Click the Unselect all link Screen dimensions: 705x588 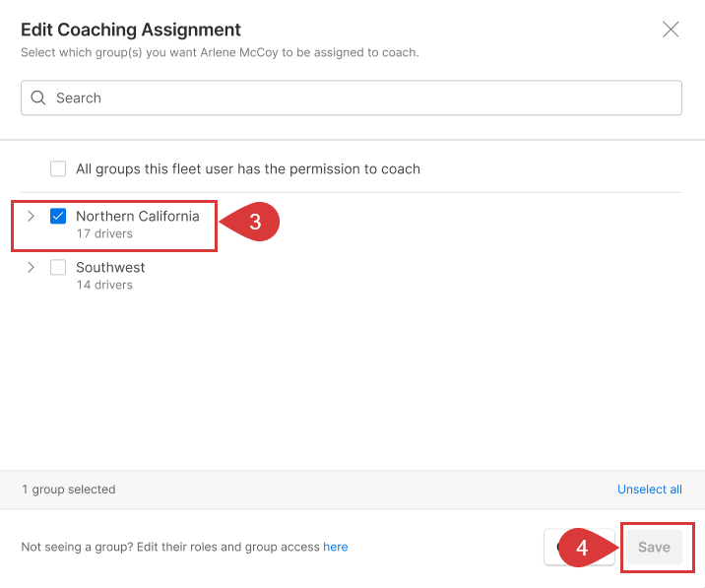[x=649, y=490]
